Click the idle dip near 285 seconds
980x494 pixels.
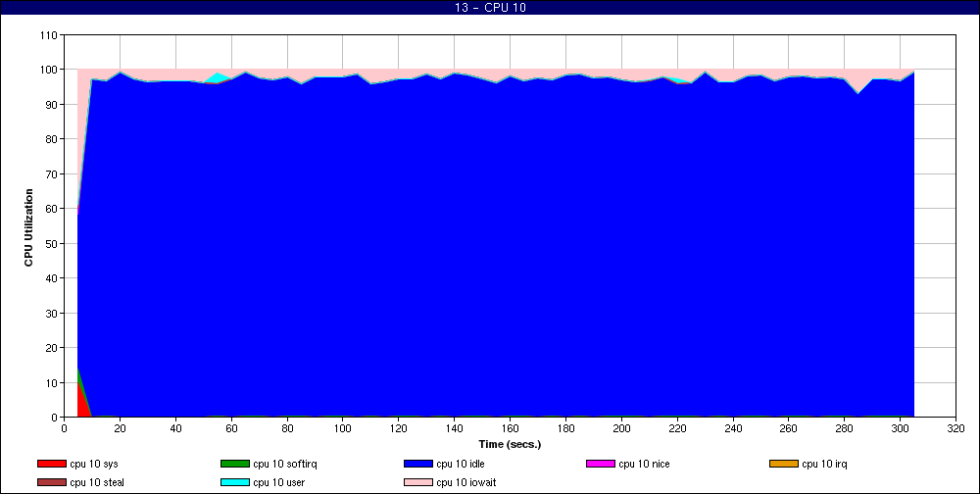click(858, 94)
